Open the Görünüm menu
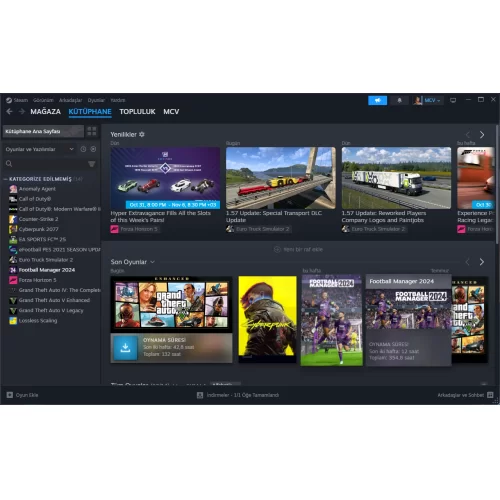The image size is (500, 500). click(43, 100)
